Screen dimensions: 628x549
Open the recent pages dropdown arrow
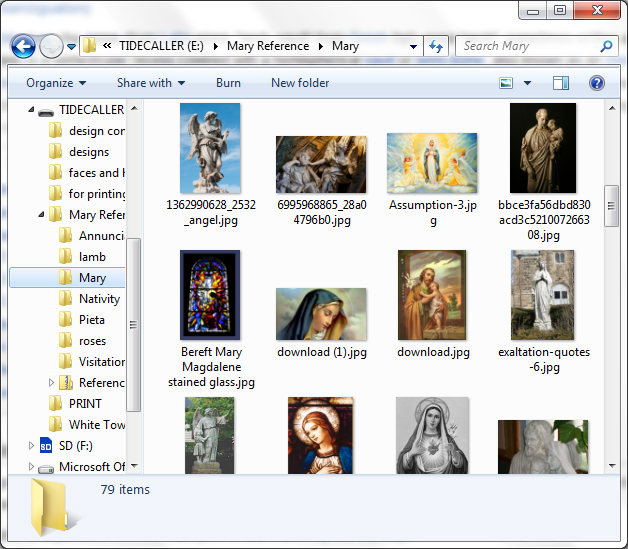tap(72, 46)
